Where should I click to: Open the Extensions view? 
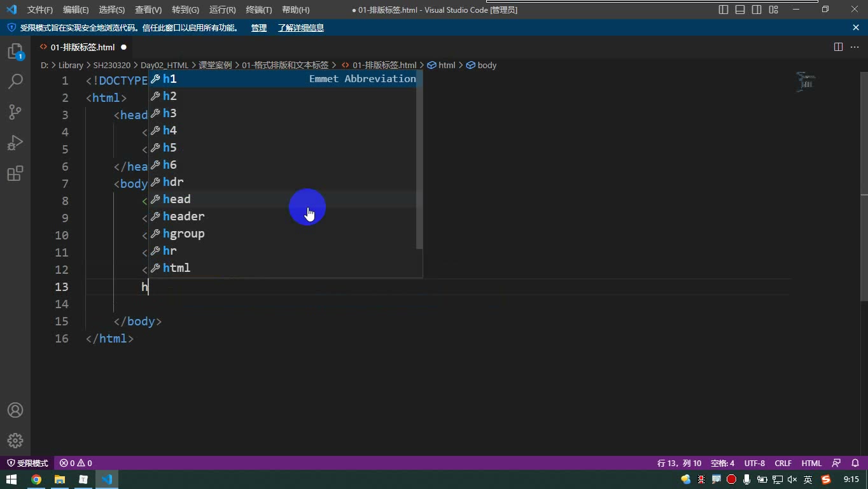pyautogui.click(x=15, y=173)
